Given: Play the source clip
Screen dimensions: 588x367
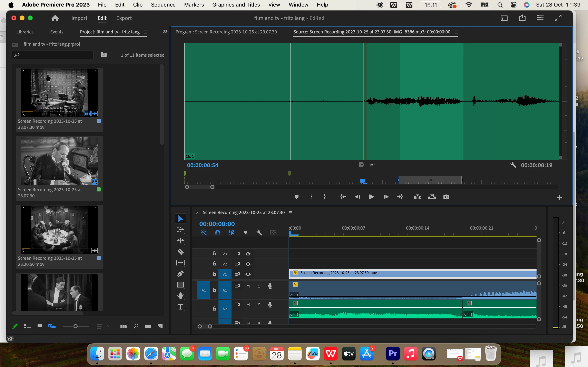Looking at the screenshot, I should [x=371, y=197].
